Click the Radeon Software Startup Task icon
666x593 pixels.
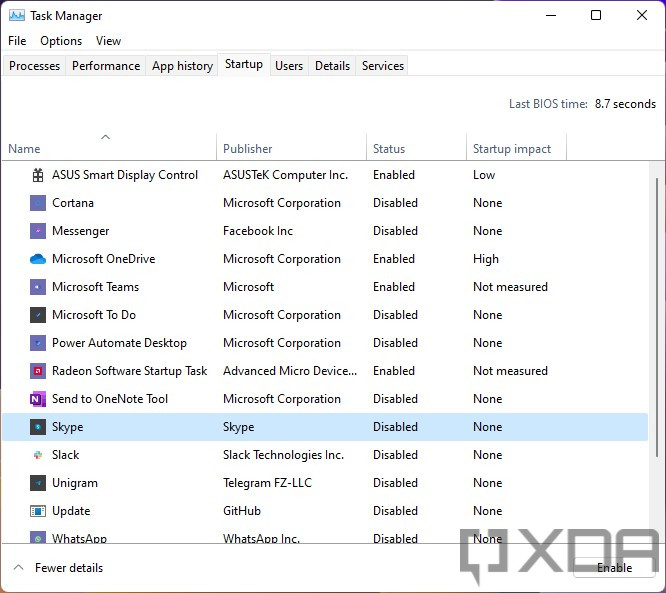point(38,371)
